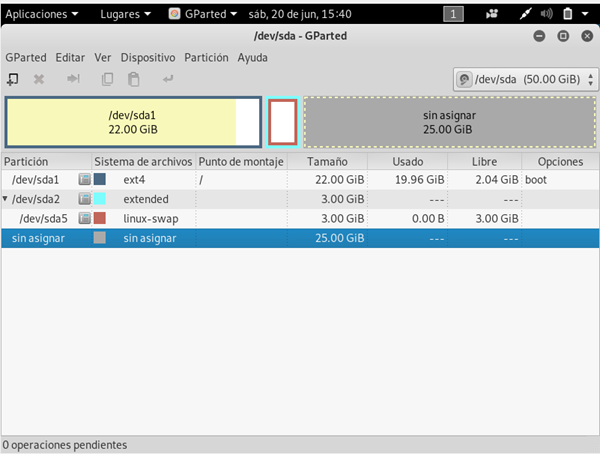Open the network connection tray icon
The height and width of the screenshot is (454, 600).
[525, 14]
